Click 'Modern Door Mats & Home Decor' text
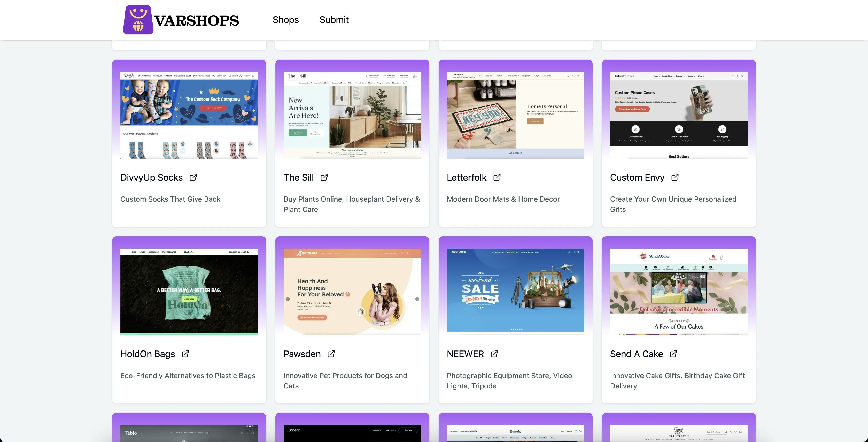Screen dimensions: 868x442 pyautogui.click(x=503, y=199)
